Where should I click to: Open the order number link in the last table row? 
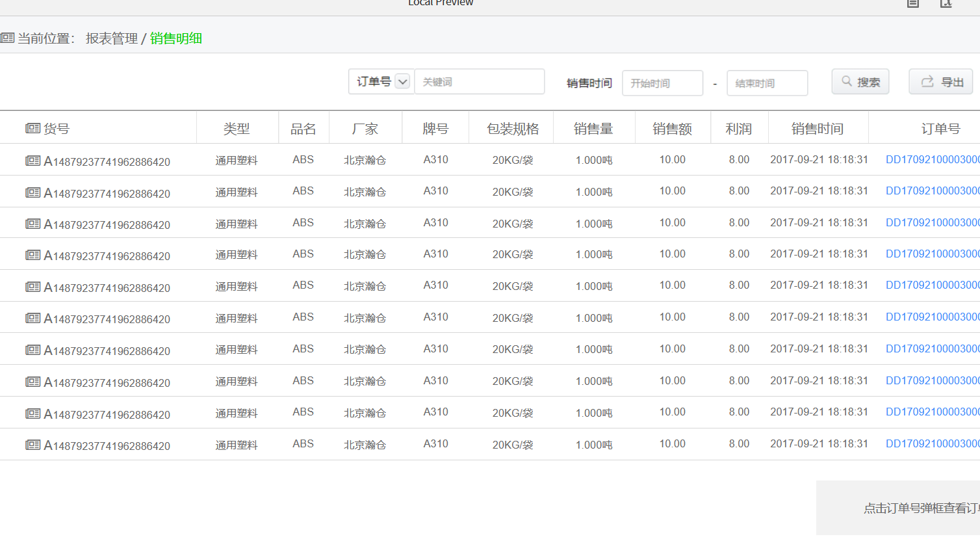(933, 443)
